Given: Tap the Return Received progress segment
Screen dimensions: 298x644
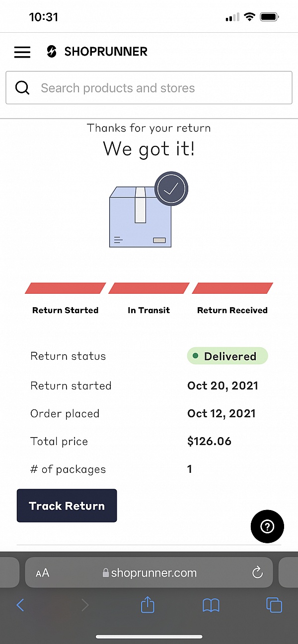Looking at the screenshot, I should click(x=232, y=288).
